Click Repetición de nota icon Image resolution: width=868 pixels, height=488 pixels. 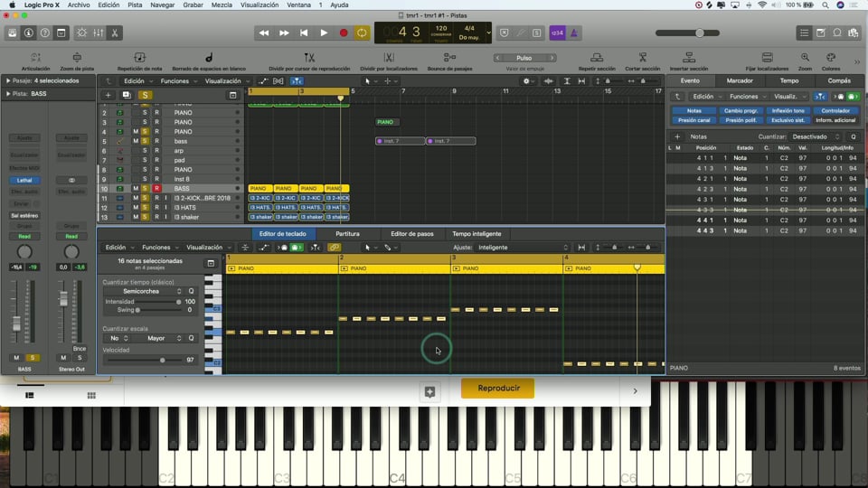(139, 57)
